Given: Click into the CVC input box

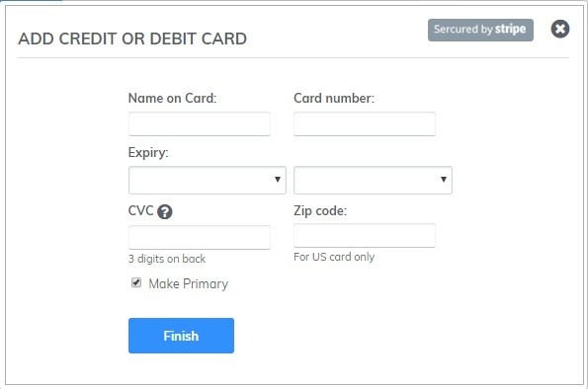Looking at the screenshot, I should coord(199,237).
